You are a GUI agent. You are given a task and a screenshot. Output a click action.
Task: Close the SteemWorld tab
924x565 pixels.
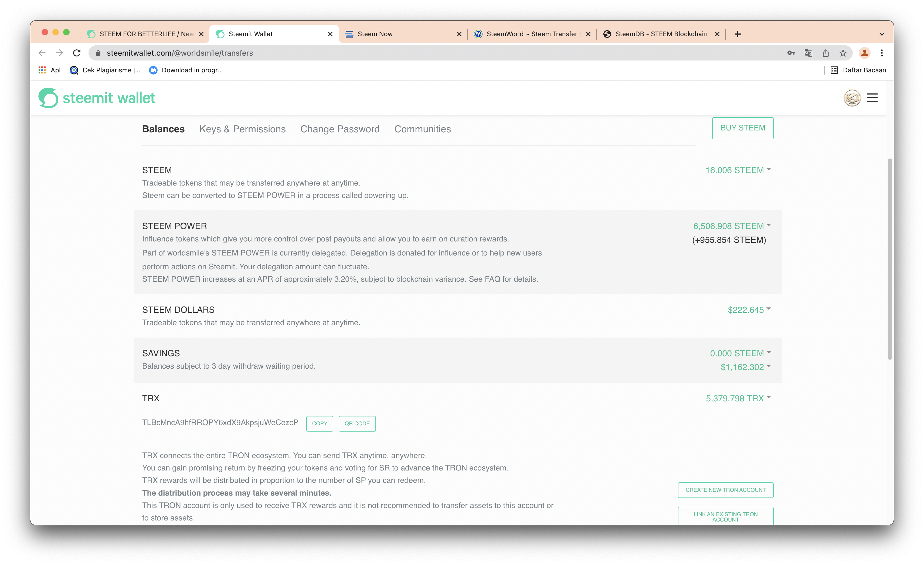(588, 34)
